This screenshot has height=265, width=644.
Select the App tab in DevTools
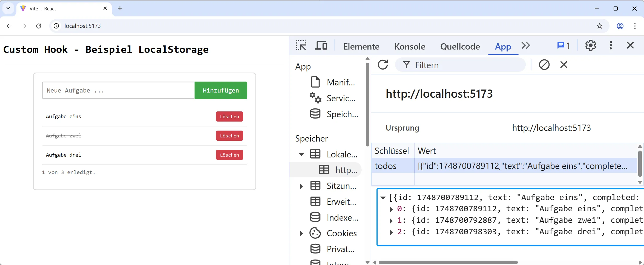pyautogui.click(x=503, y=47)
